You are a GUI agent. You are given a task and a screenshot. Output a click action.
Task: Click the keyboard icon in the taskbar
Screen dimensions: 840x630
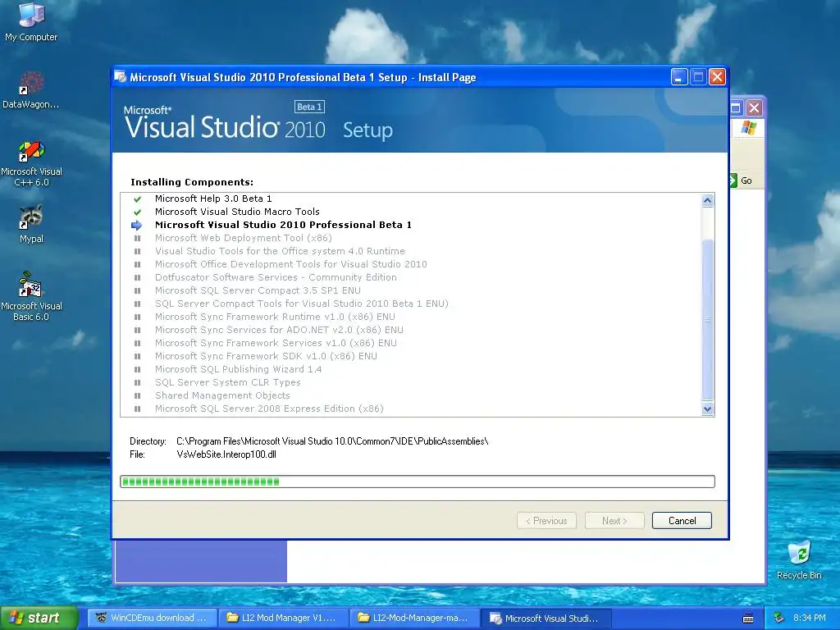click(x=748, y=619)
